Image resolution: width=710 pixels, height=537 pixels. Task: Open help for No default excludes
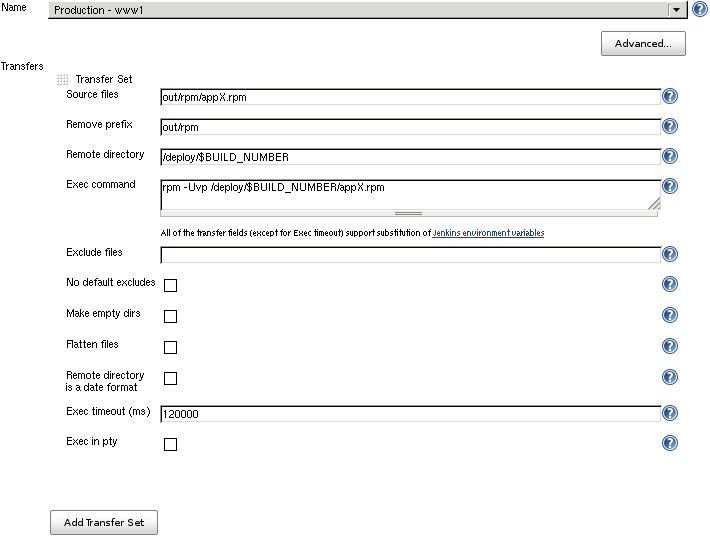(x=670, y=284)
